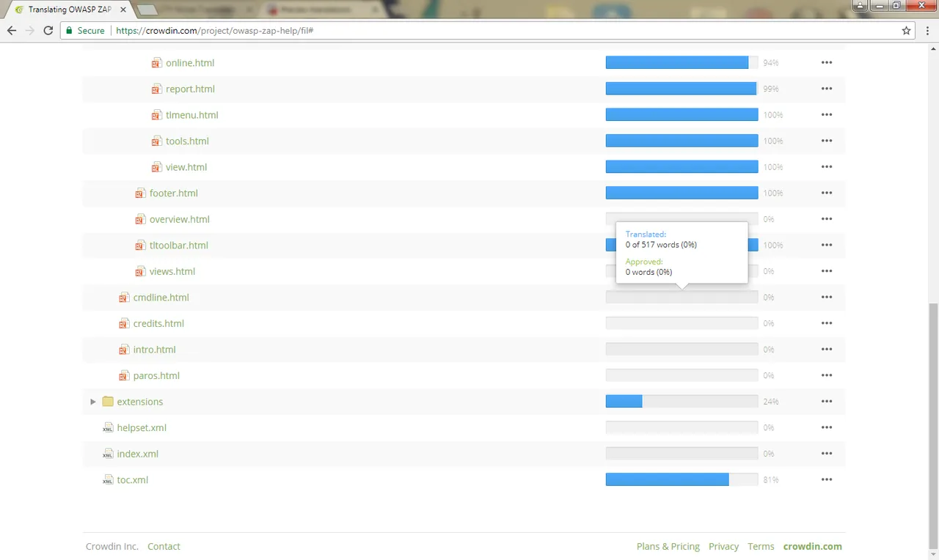The width and height of the screenshot is (939, 560).
Task: Open more options for intro.html
Action: 827,350
